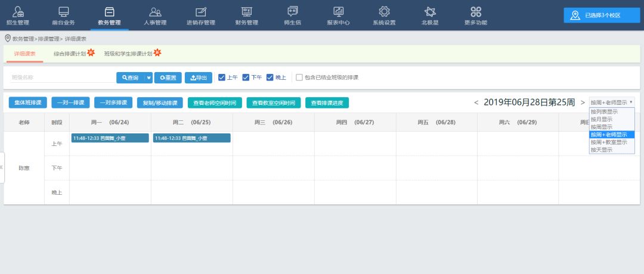Open 报表中心 navigation icon
The width and height of the screenshot is (644, 274).
(338, 12)
